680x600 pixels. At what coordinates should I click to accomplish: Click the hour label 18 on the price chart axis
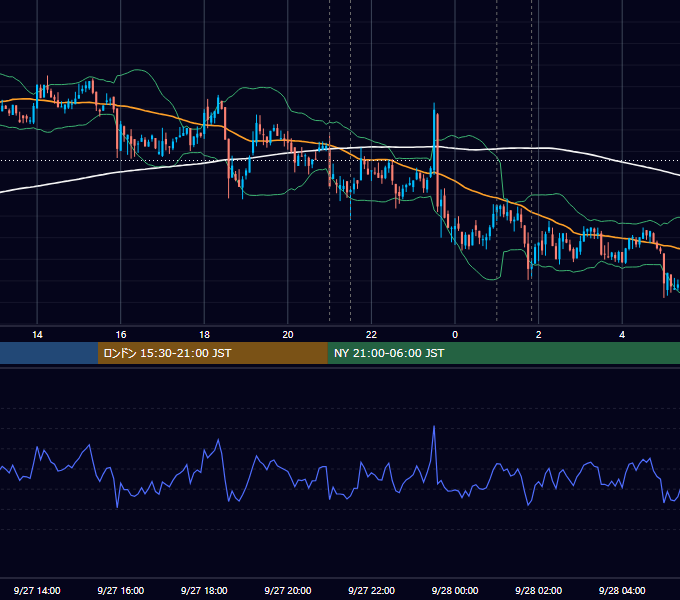pos(204,335)
